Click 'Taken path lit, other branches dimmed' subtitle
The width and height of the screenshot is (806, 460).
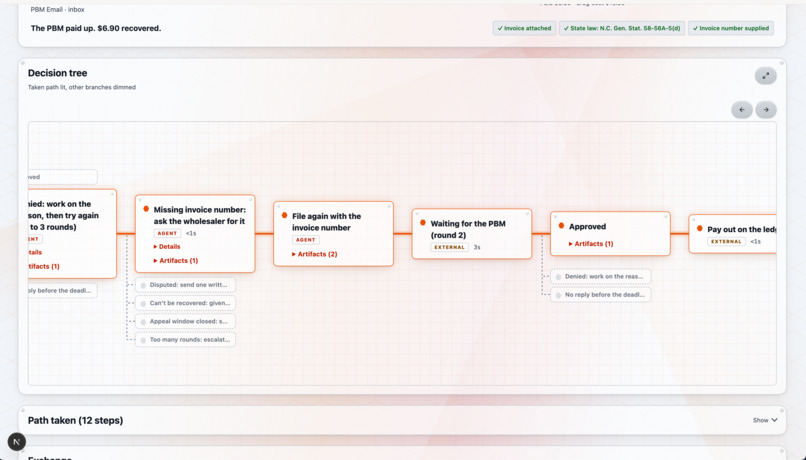click(x=82, y=87)
